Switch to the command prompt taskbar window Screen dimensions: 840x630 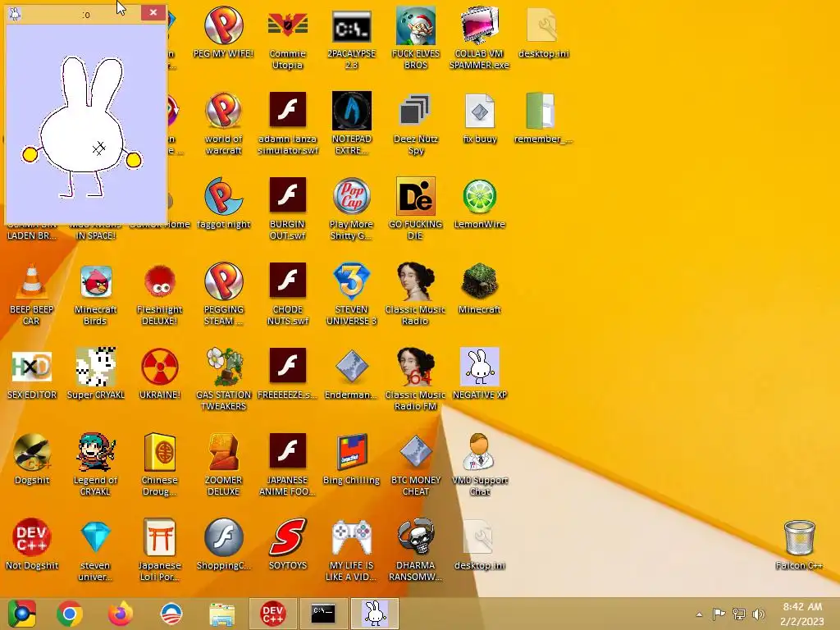point(323,614)
